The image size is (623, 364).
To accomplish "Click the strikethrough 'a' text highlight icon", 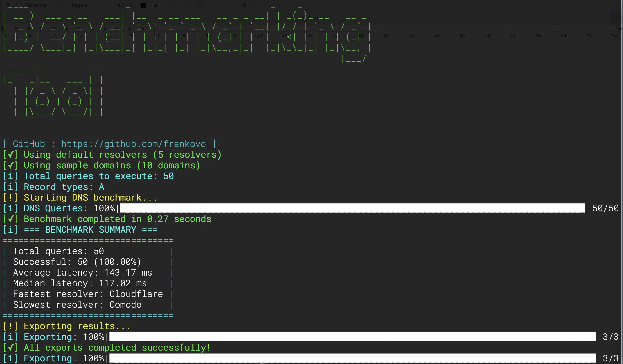I will coord(156,5).
